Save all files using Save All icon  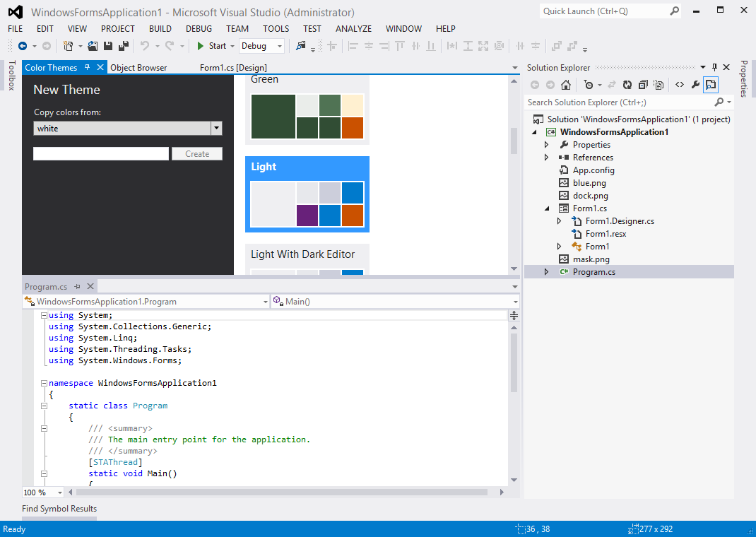coord(123,45)
